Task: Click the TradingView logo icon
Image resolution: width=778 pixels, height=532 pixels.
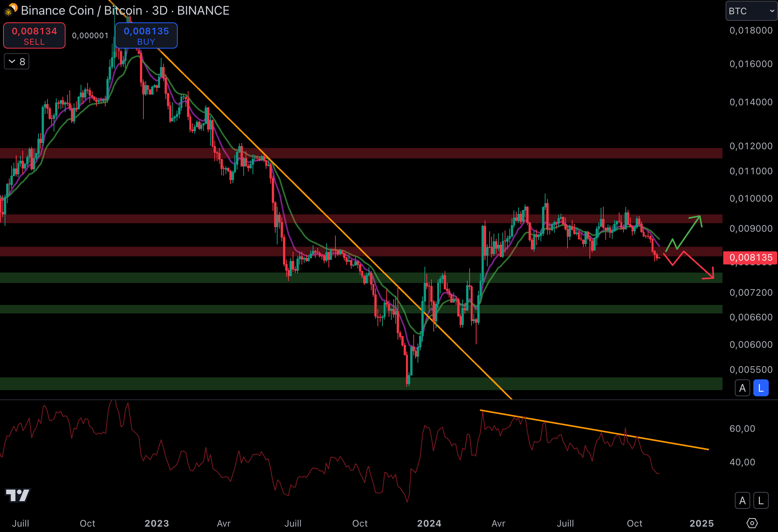Action: click(18, 495)
